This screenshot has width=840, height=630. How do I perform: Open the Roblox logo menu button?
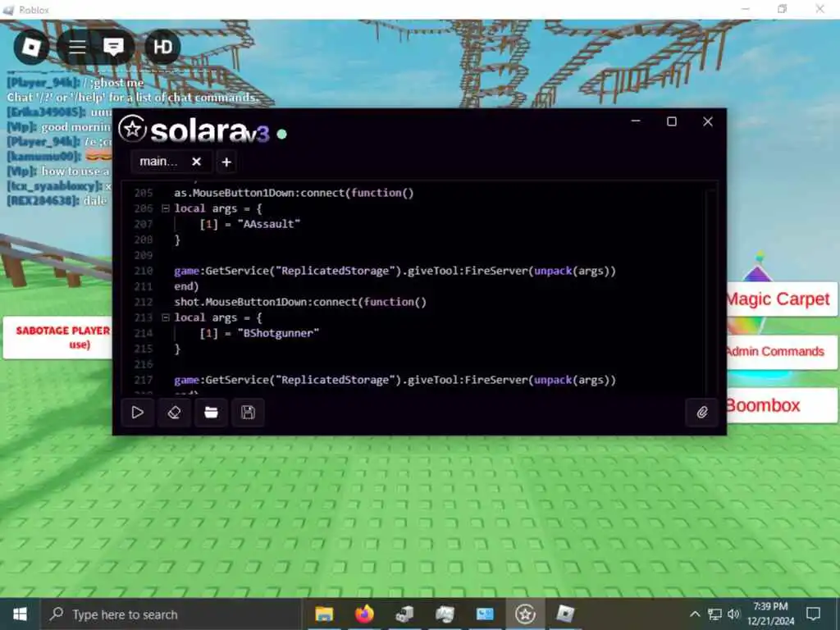coord(31,47)
